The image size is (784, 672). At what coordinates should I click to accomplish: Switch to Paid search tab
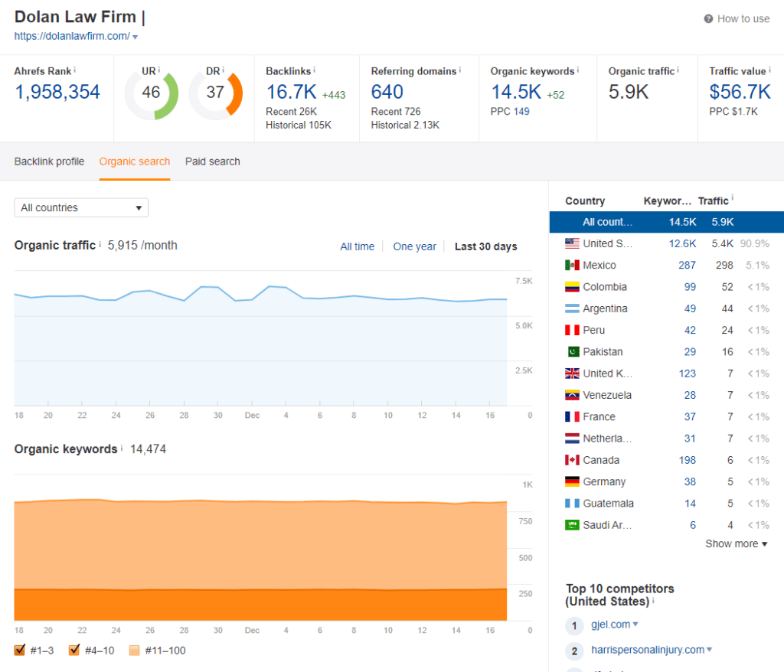(213, 161)
